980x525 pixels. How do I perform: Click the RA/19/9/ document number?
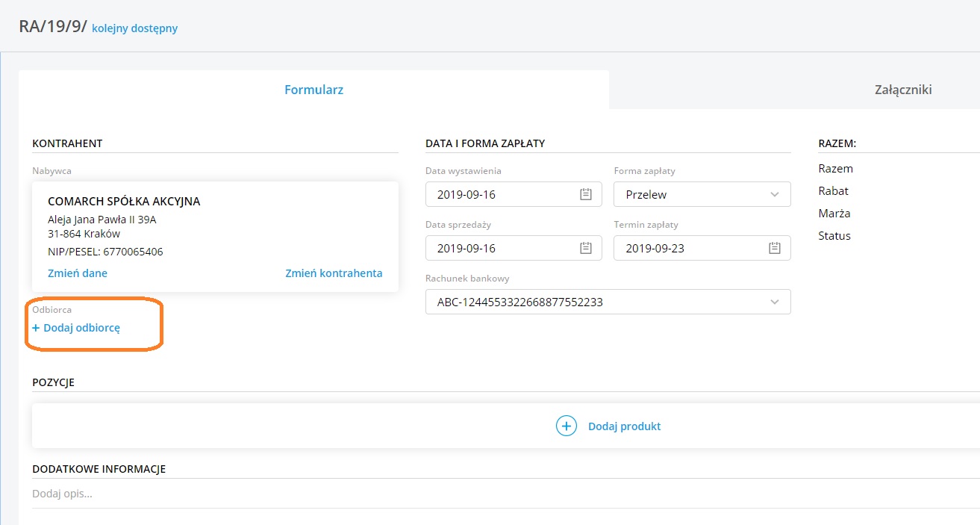click(53, 27)
